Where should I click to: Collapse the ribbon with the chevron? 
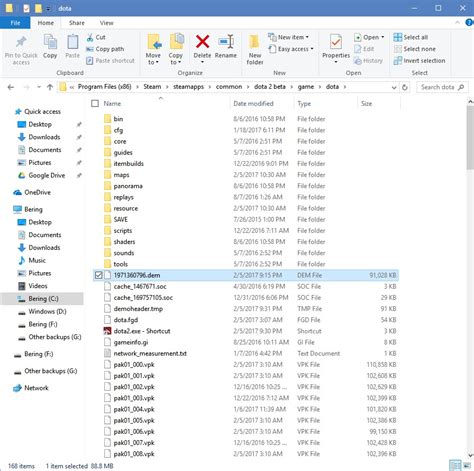coord(458,22)
